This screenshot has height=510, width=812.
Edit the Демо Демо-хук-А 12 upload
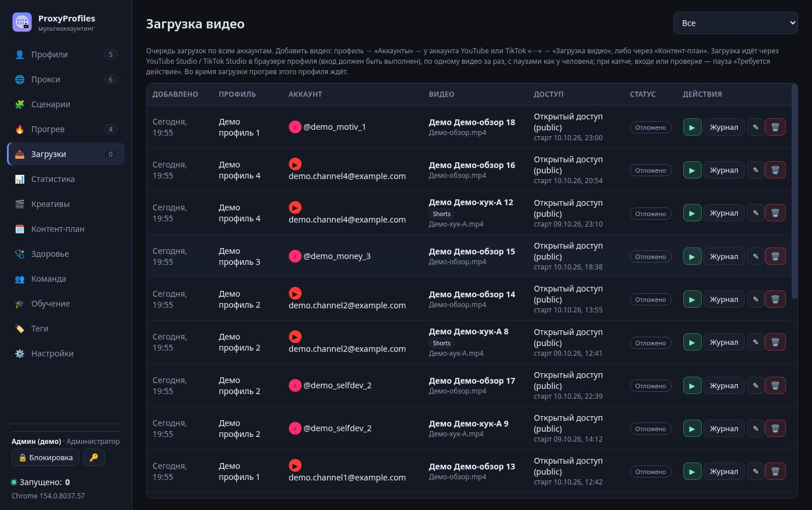pos(755,213)
